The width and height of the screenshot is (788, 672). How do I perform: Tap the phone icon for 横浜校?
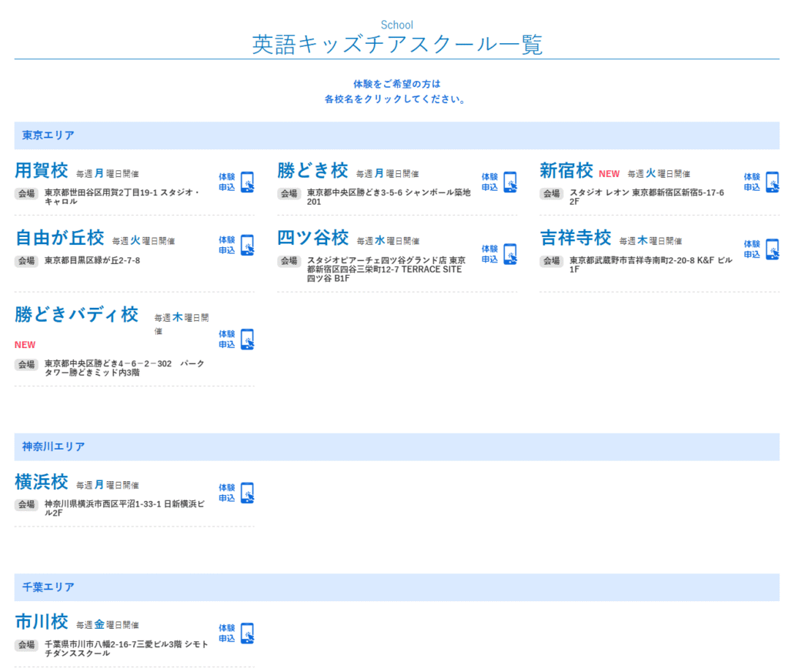(247, 493)
